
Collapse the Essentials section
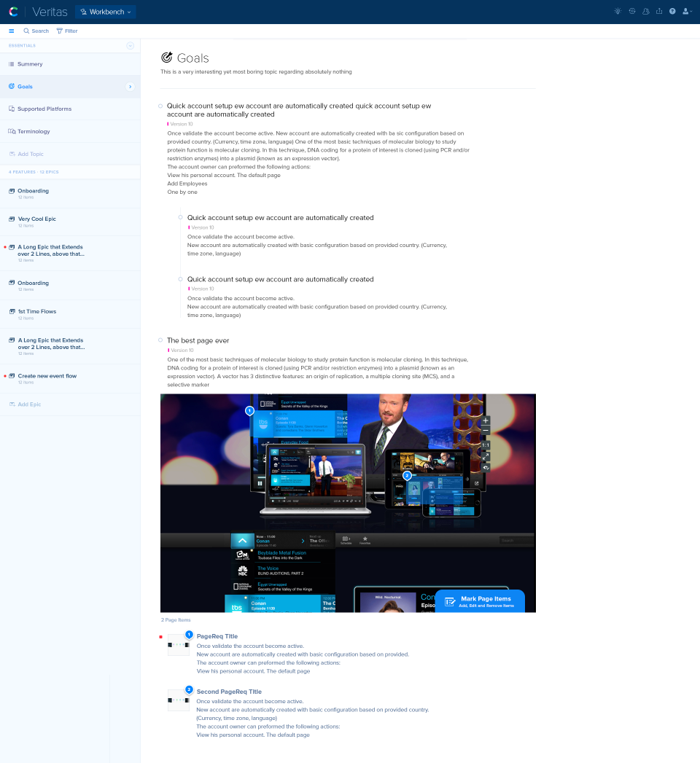(130, 45)
